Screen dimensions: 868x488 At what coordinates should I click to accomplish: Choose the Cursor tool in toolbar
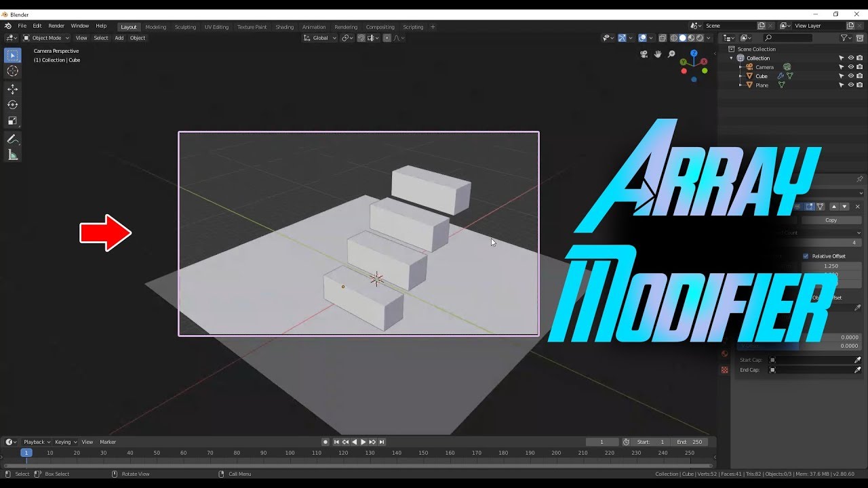[x=12, y=71]
